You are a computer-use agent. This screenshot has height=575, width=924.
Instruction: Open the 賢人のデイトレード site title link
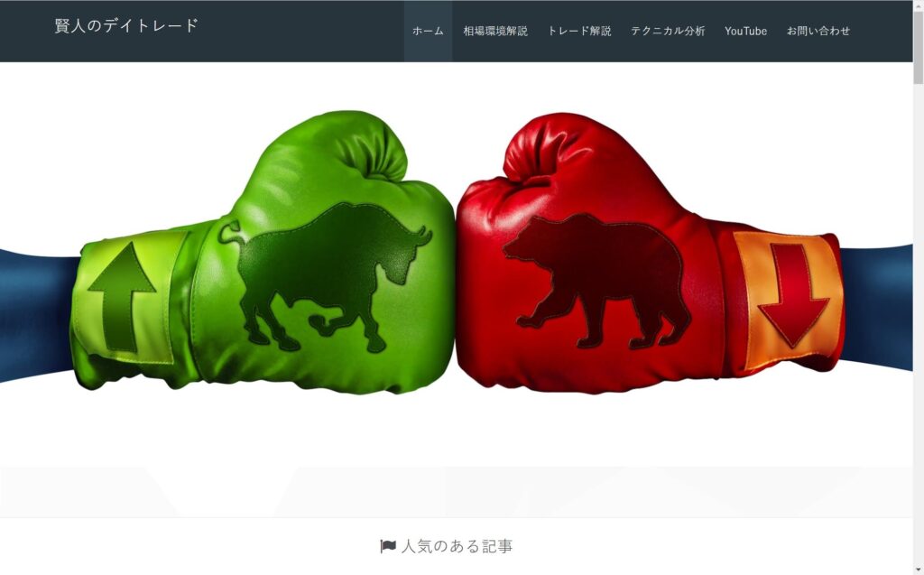pos(126,26)
